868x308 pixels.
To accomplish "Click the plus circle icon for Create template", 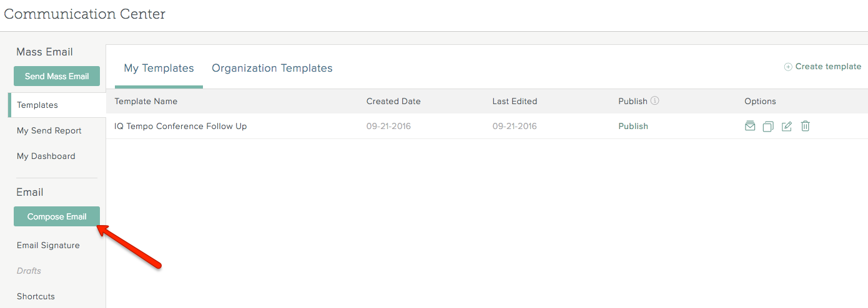I will tap(788, 67).
